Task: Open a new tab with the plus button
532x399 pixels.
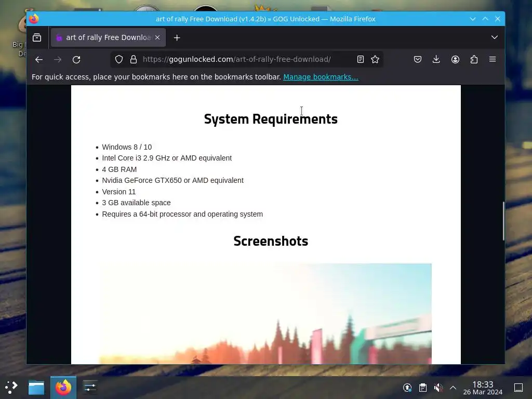Action: (x=177, y=37)
